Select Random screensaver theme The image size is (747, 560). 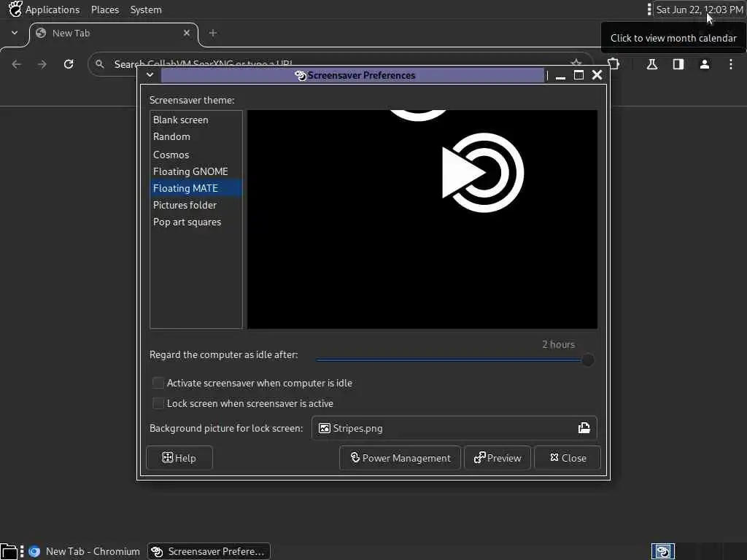click(x=196, y=136)
